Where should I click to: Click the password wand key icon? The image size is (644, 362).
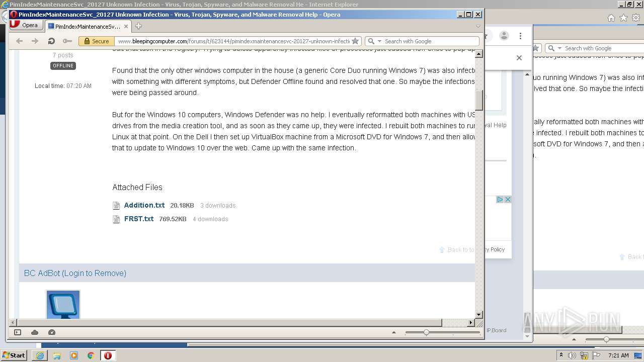coord(67,41)
